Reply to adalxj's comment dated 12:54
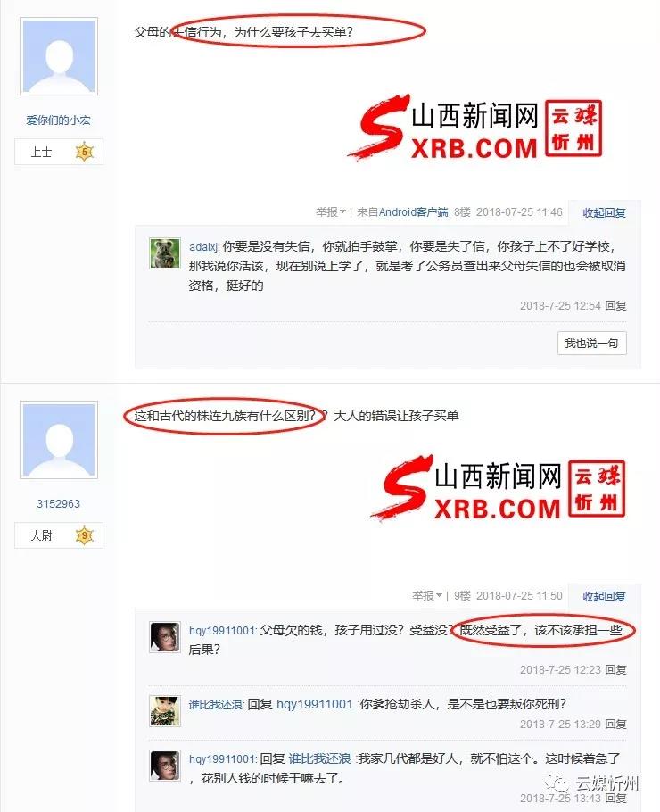The height and width of the screenshot is (812, 660). pos(615,305)
